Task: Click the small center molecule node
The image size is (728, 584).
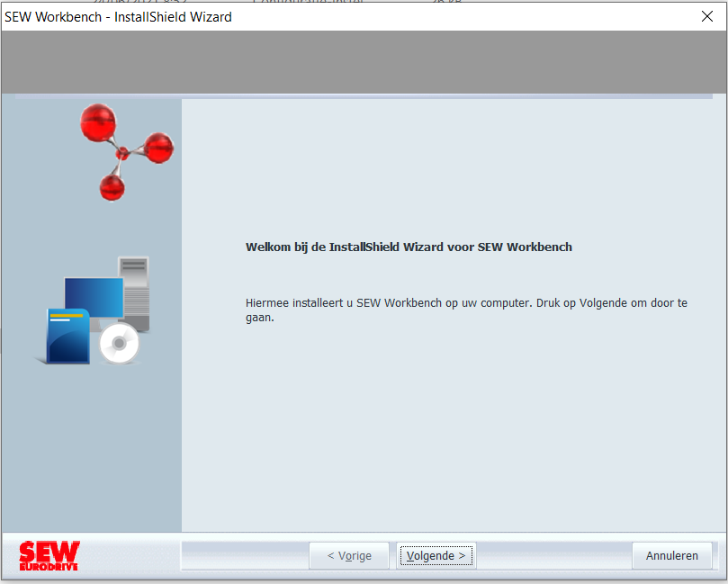Action: click(122, 153)
